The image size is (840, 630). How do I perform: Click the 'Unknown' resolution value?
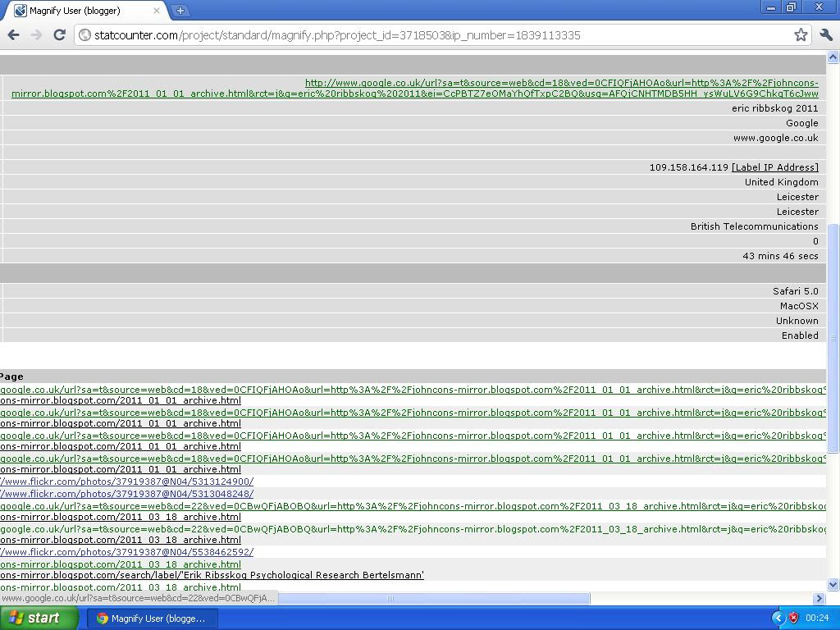click(797, 321)
